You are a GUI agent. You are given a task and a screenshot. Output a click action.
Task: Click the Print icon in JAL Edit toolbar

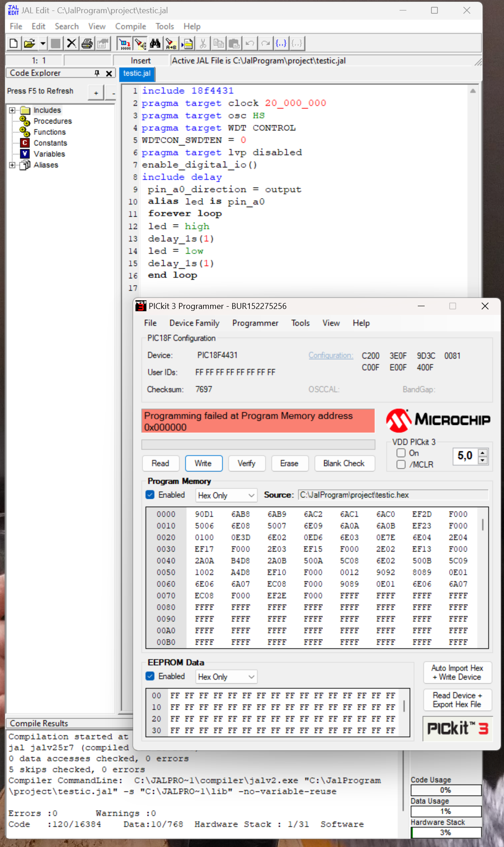coord(87,43)
